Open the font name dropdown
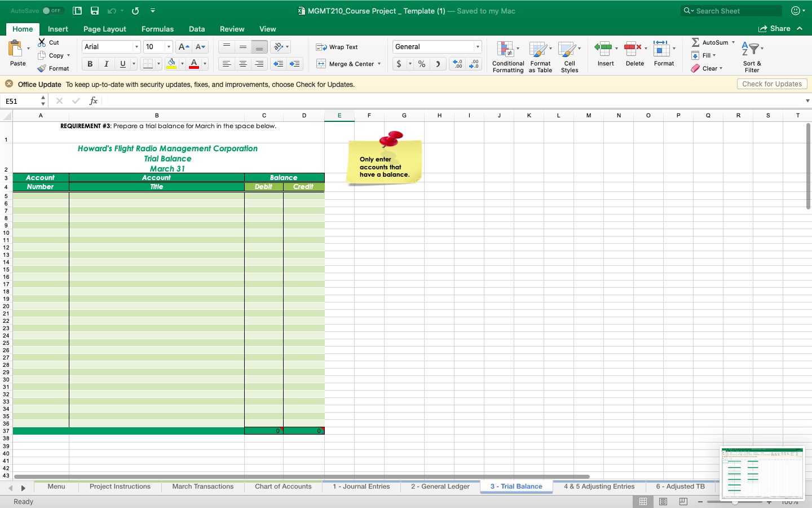The image size is (812, 508). coord(136,47)
